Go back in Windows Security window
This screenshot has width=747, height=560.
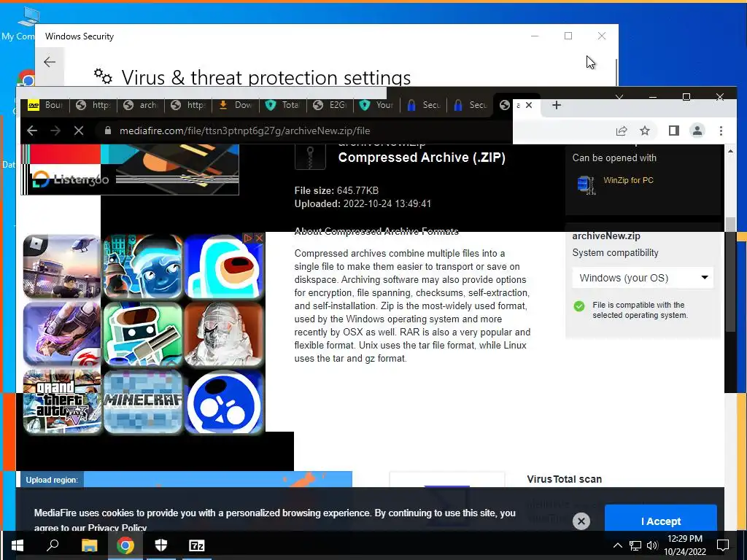[x=50, y=62]
